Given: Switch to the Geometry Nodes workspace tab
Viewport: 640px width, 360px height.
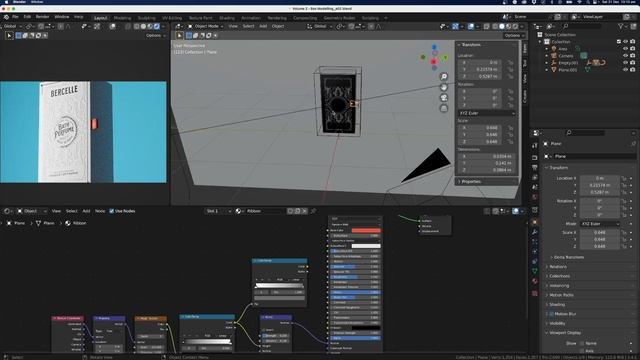Looking at the screenshot, I should 339,18.
